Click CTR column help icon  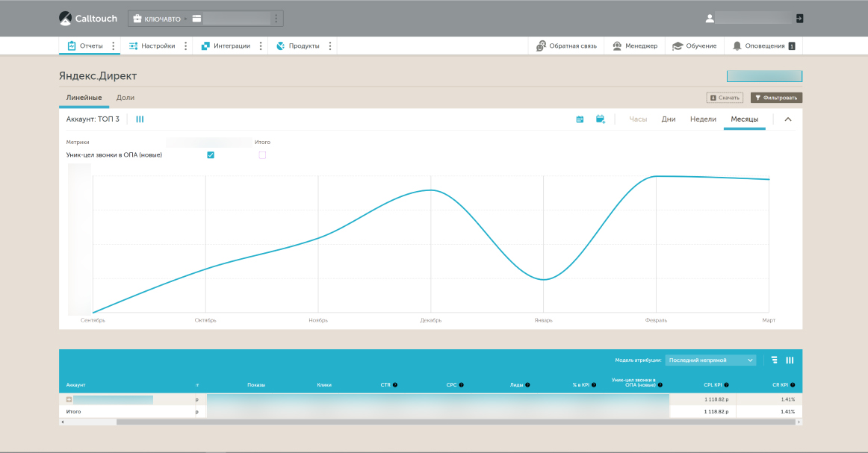click(x=395, y=385)
